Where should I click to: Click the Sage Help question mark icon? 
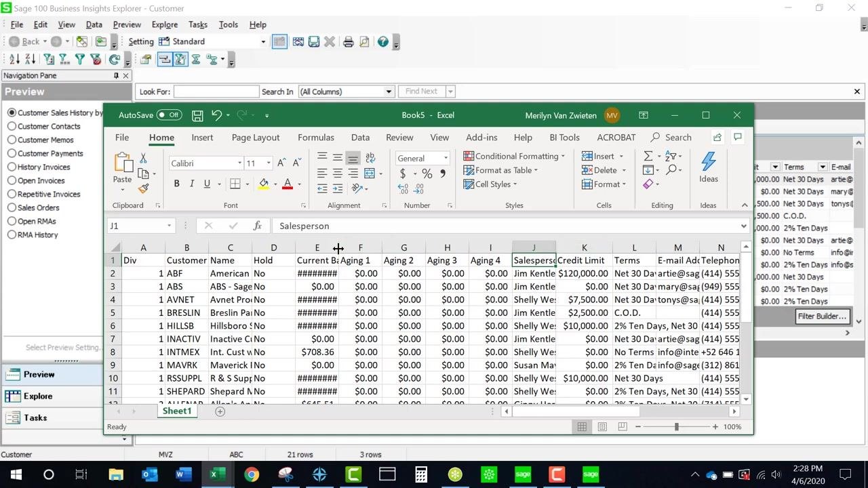tap(383, 42)
